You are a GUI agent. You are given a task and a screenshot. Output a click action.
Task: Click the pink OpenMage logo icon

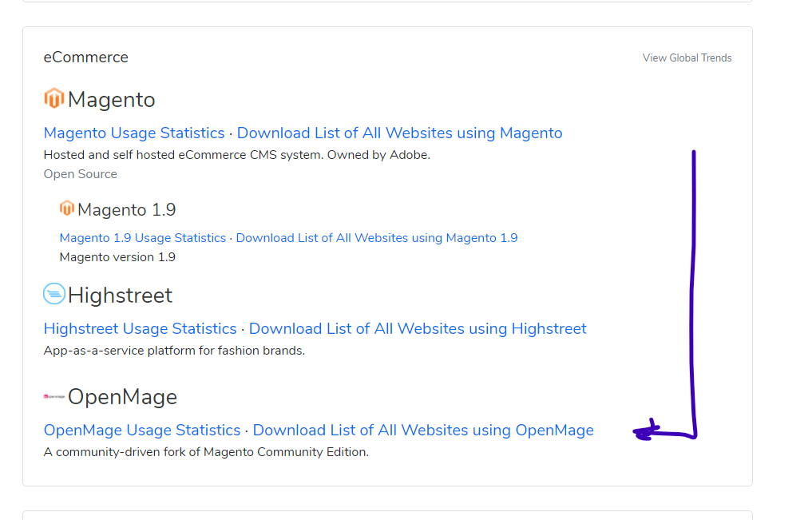point(54,397)
